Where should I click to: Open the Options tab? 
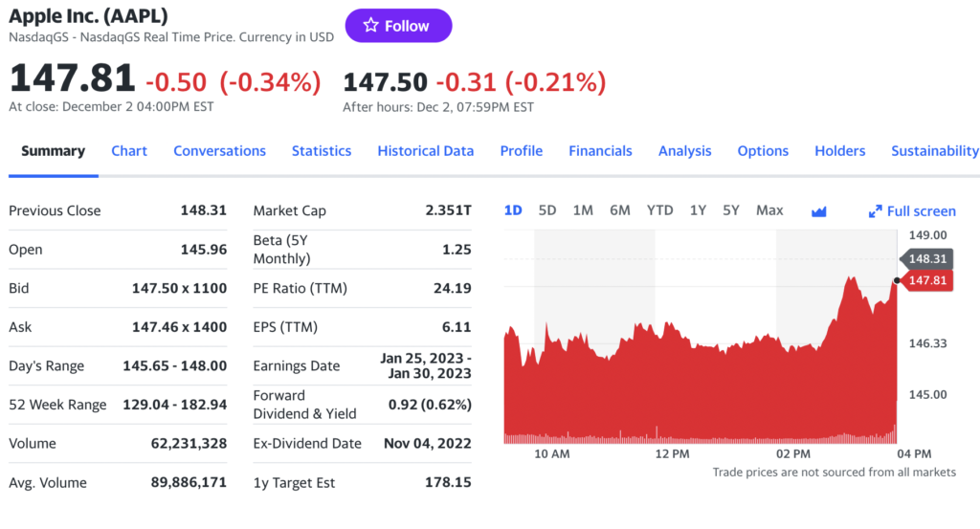tap(763, 151)
